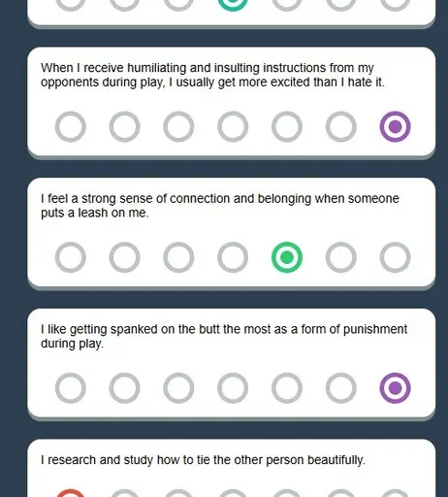Viewport: 448px width, 497px height.
Task: Select middle option for humiliating instructions question
Action: click(233, 127)
